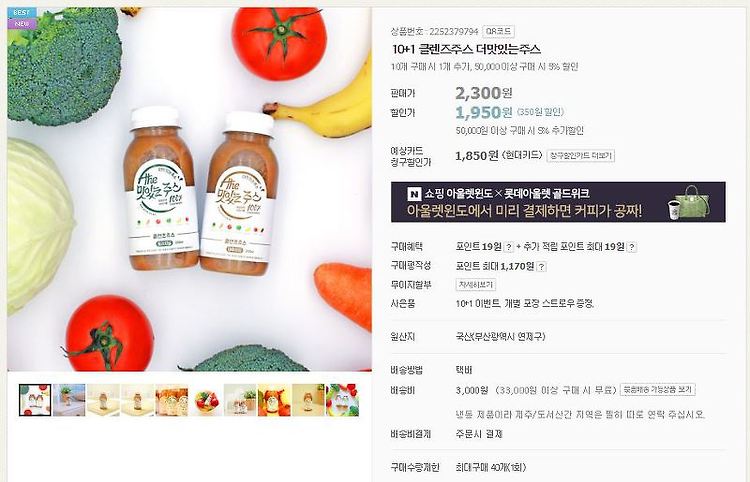The image size is (750, 482).
Task: Select the second thumbnail with potted plant
Action: (69, 400)
